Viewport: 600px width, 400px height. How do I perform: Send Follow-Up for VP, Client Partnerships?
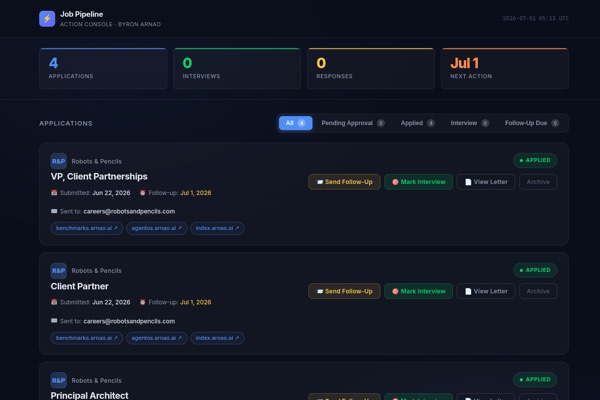point(344,182)
